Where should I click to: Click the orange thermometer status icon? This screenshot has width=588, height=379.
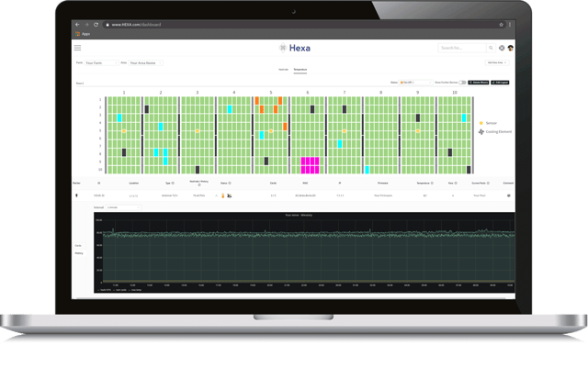[x=222, y=195]
